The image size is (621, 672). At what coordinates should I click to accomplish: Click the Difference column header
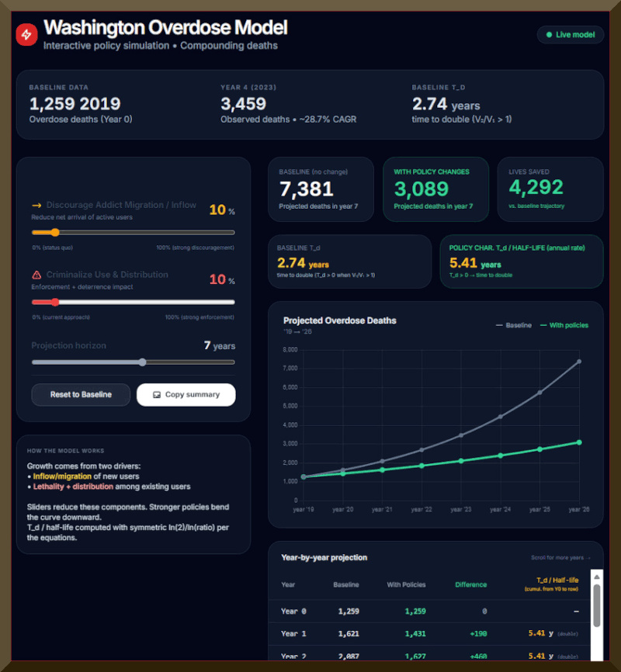471,584
